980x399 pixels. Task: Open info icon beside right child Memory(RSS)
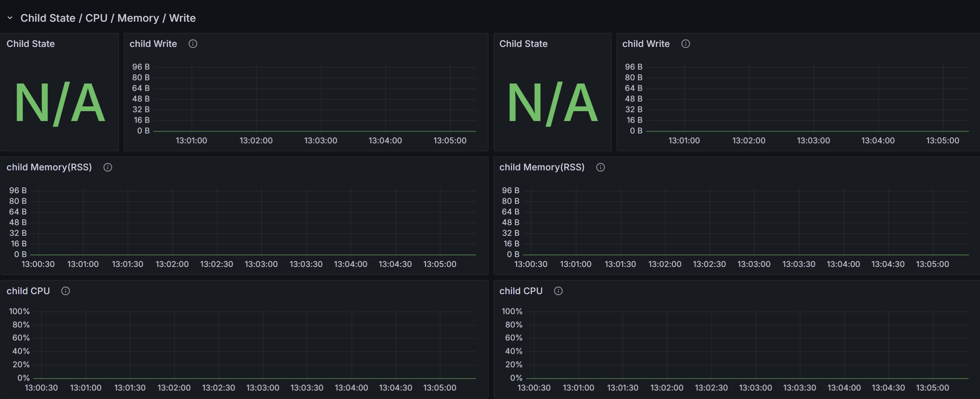600,167
